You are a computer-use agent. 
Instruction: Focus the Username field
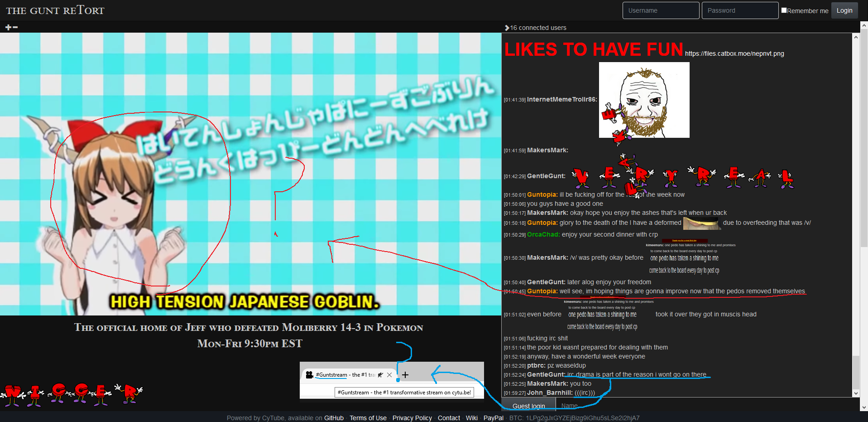point(661,10)
